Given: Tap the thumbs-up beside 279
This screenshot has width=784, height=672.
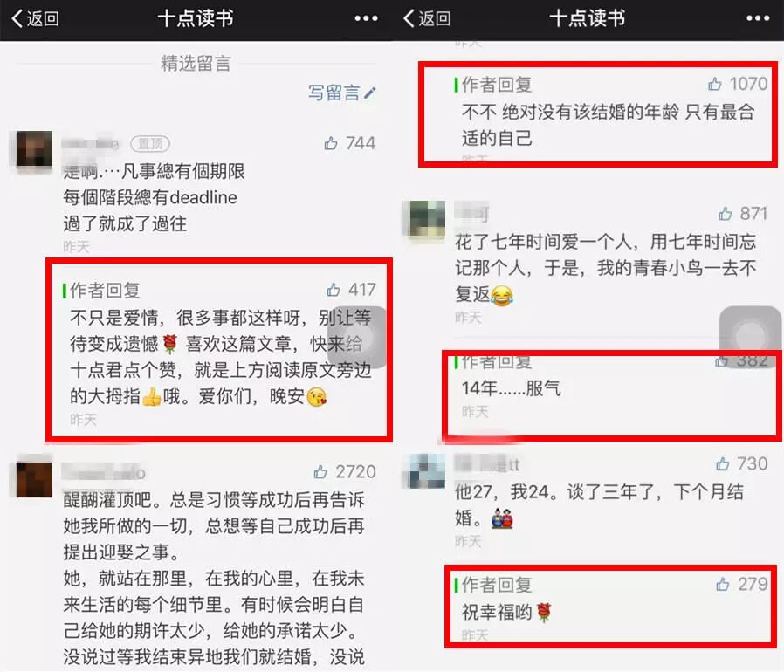Looking at the screenshot, I should pyautogui.click(x=723, y=584).
